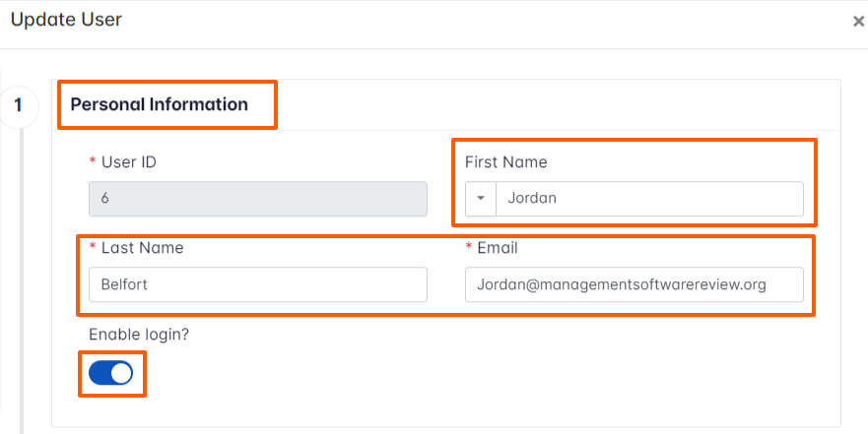Image resolution: width=868 pixels, height=434 pixels.
Task: Click the User ID label
Action: pos(129,162)
